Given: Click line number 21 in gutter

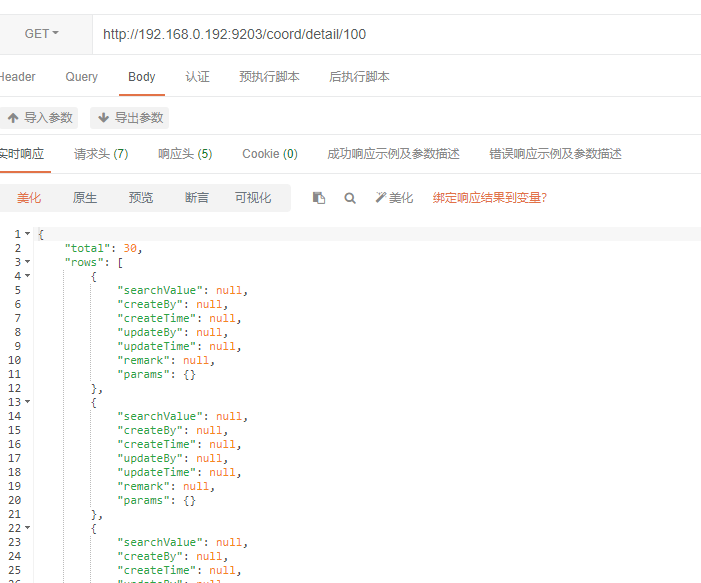Looking at the screenshot, I should 14,514.
